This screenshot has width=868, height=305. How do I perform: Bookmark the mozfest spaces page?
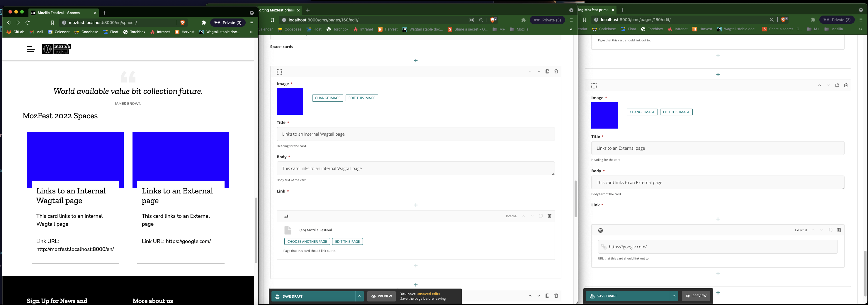click(x=52, y=23)
